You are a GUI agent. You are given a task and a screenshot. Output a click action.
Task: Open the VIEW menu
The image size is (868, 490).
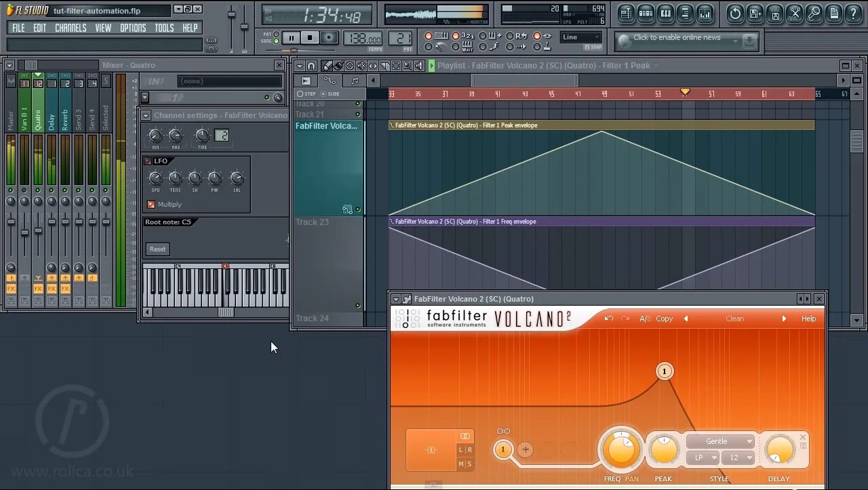(103, 28)
